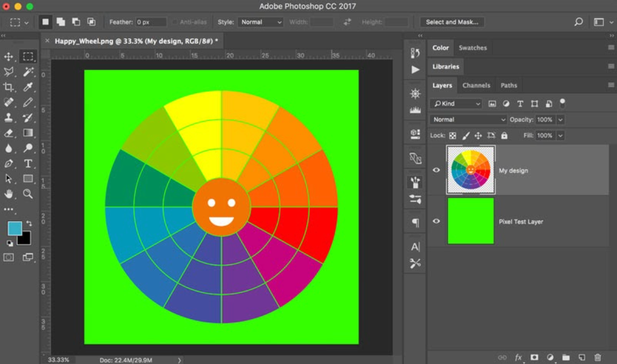Toggle filter for type layers

click(x=520, y=104)
